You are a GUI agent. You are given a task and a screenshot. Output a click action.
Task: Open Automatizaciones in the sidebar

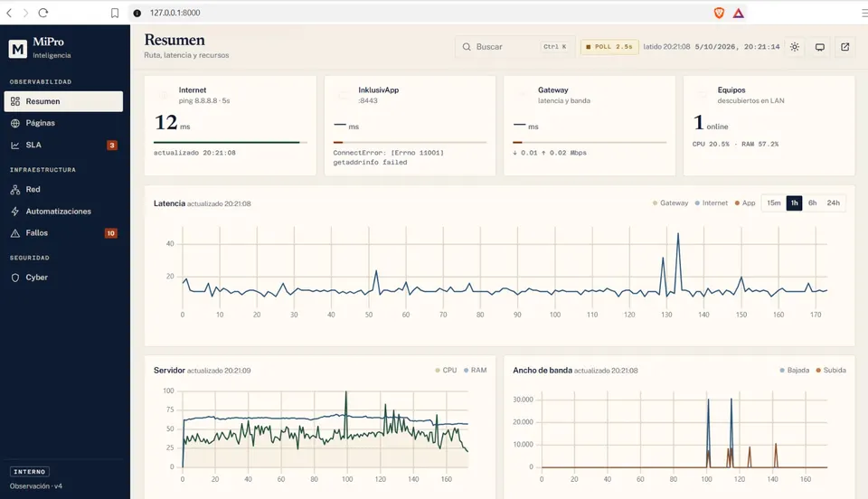tap(63, 212)
